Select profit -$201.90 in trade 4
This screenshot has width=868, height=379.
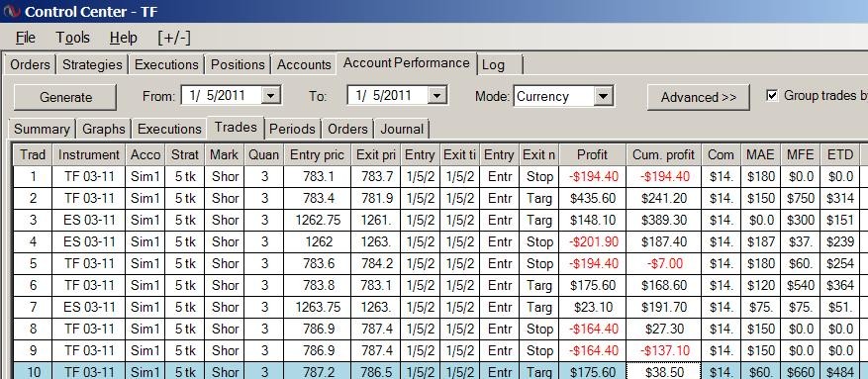point(592,241)
